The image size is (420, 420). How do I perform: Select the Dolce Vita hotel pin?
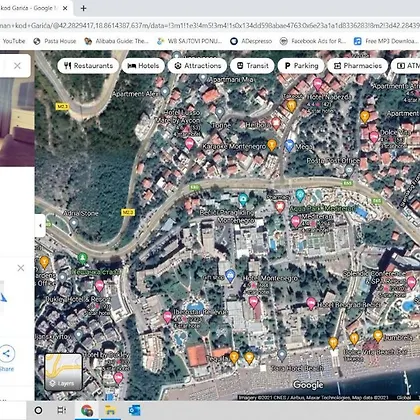[374, 137]
